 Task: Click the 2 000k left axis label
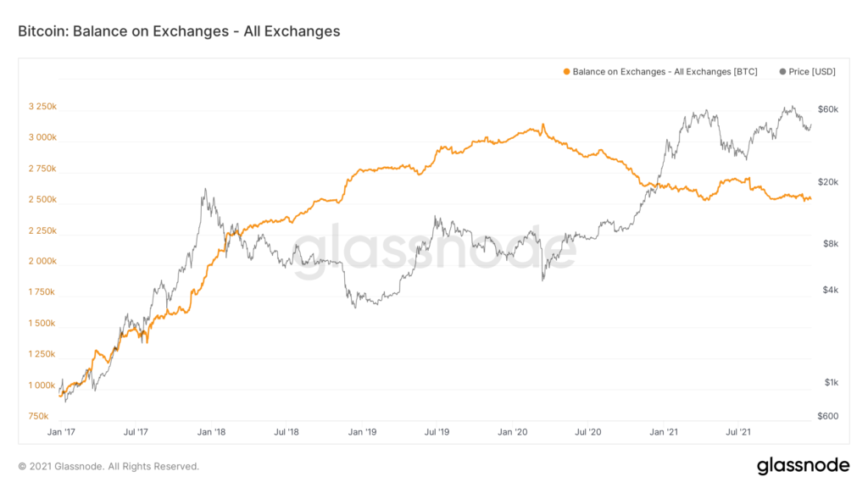tap(42, 262)
